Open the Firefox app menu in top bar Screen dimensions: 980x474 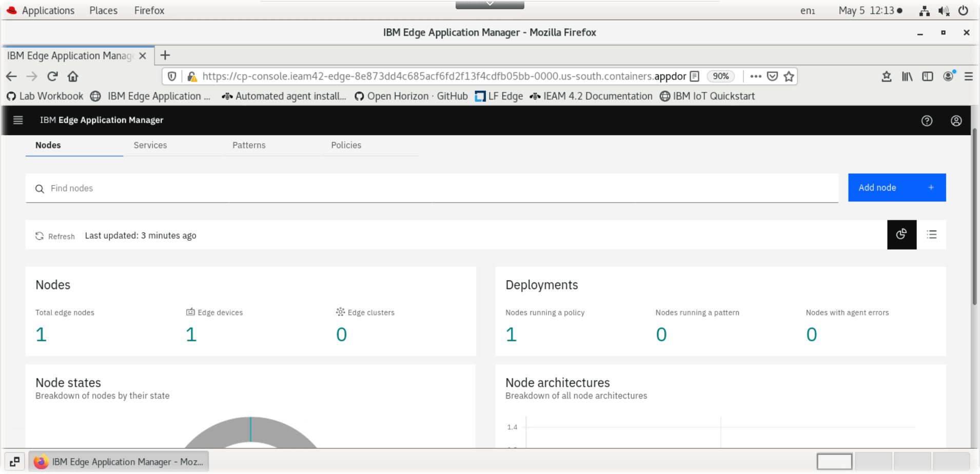click(x=149, y=10)
